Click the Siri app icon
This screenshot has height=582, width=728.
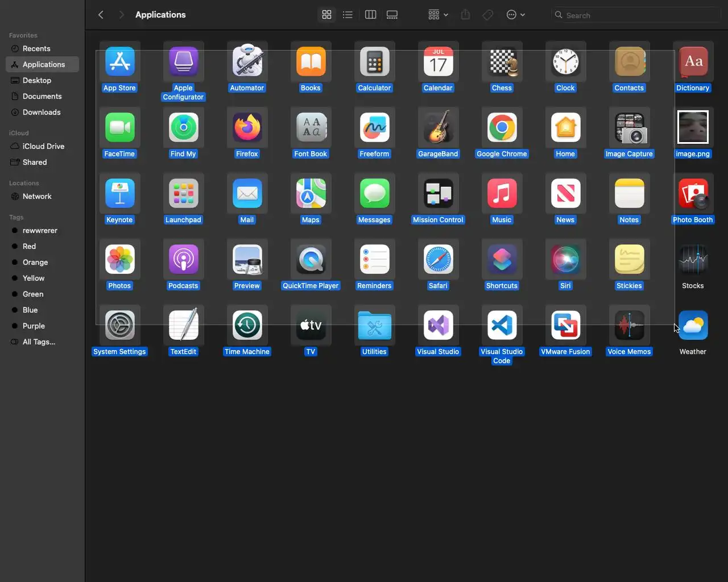coord(565,259)
